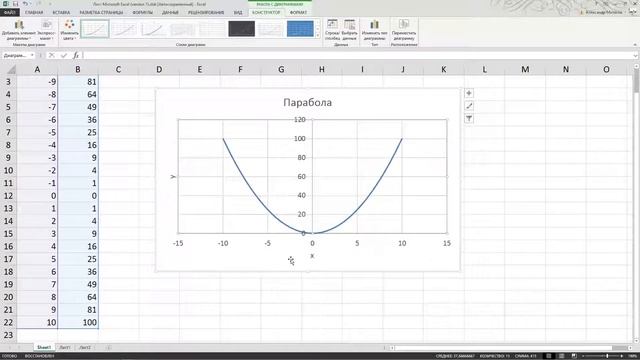
Task: Click cell B22 containing 100
Action: click(78, 322)
